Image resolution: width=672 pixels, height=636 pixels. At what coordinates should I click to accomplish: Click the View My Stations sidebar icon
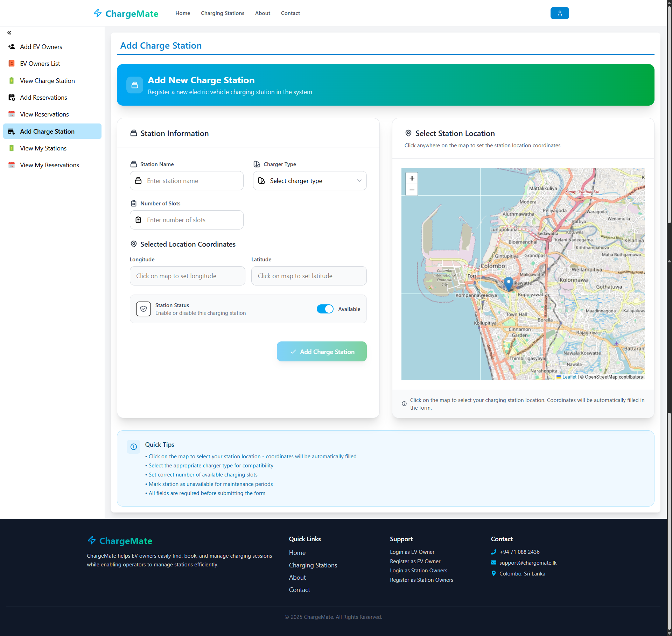coord(12,148)
